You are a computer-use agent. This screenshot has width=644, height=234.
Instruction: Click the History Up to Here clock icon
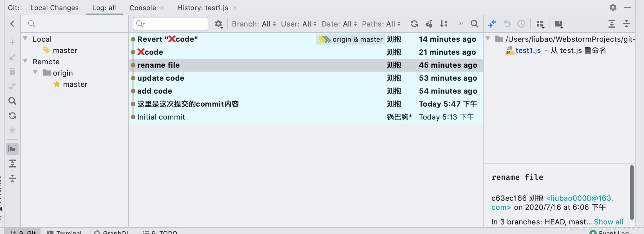tap(521, 24)
